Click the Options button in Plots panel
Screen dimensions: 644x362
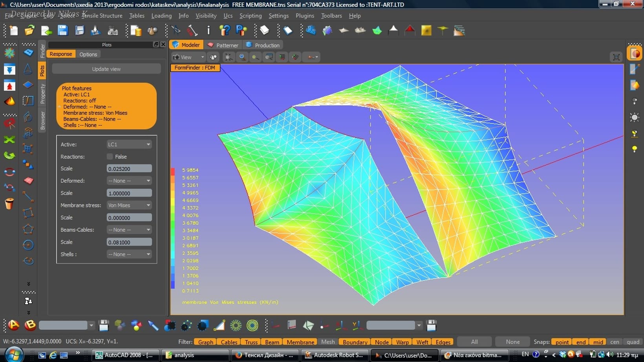pyautogui.click(x=88, y=54)
